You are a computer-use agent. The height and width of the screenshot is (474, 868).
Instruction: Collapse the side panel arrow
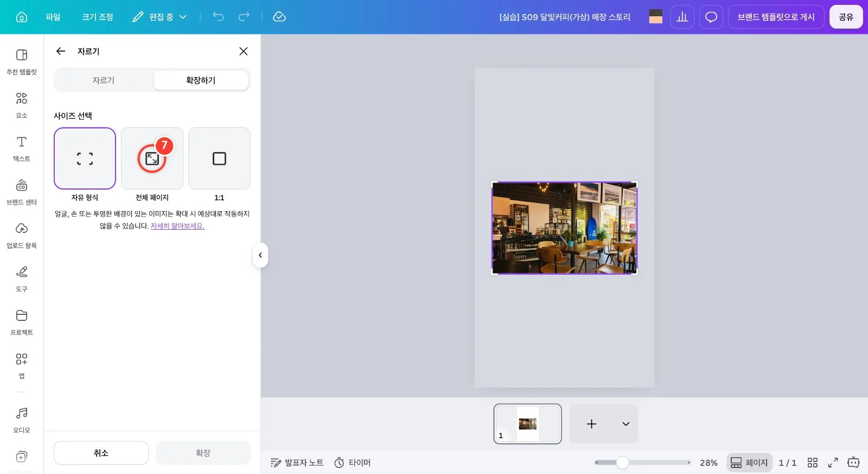(x=260, y=255)
